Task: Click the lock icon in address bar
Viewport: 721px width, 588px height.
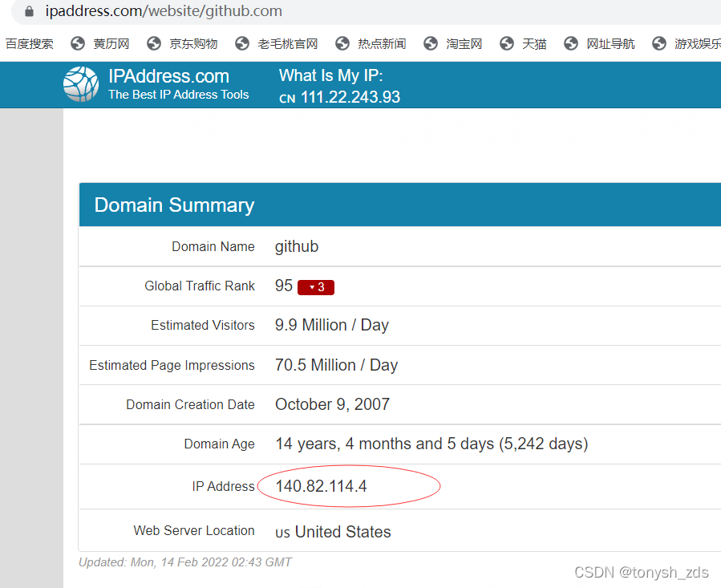Action: pos(29,11)
